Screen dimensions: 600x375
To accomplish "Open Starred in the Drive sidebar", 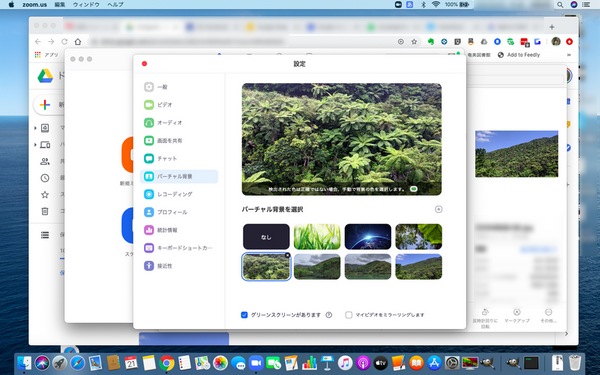I will tap(45, 195).
